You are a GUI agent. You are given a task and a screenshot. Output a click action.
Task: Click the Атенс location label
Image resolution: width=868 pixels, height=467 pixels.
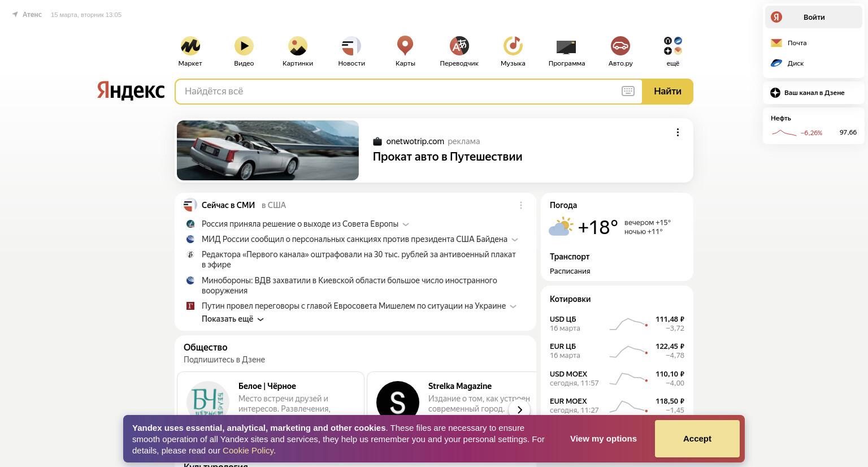click(x=32, y=15)
